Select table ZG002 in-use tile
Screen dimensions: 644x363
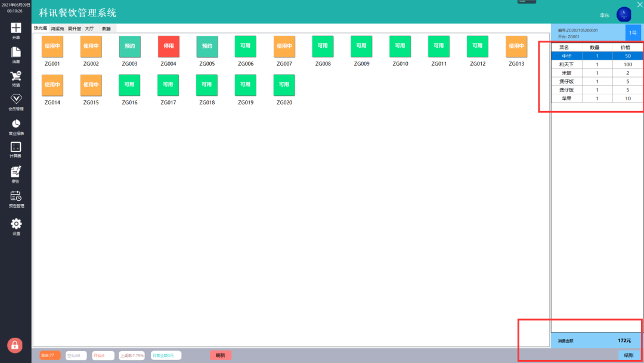(x=91, y=47)
